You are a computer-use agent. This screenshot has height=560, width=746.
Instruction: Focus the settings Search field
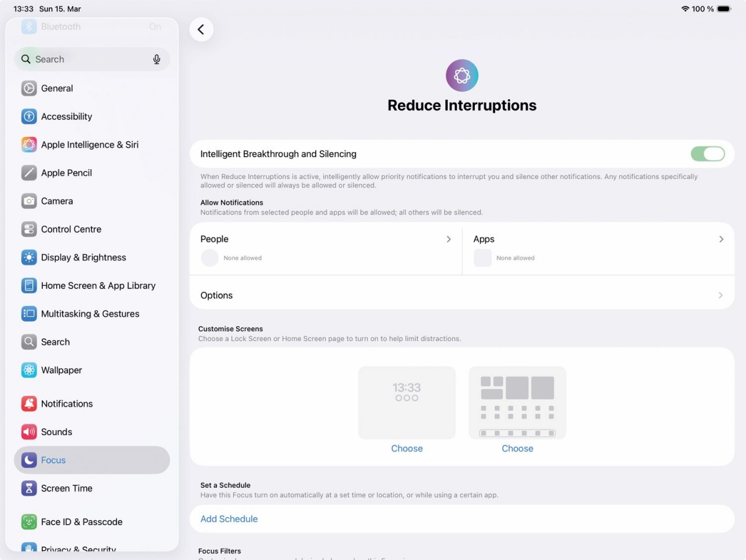tap(92, 59)
